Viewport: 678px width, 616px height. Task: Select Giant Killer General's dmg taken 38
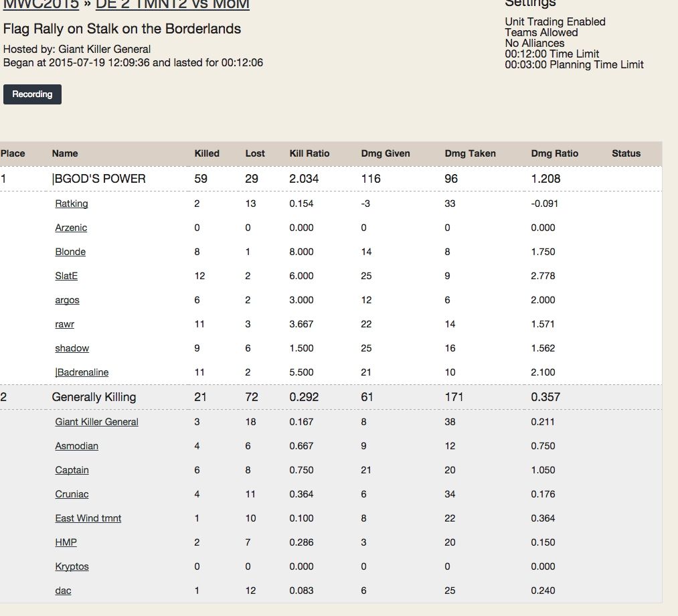coord(450,422)
